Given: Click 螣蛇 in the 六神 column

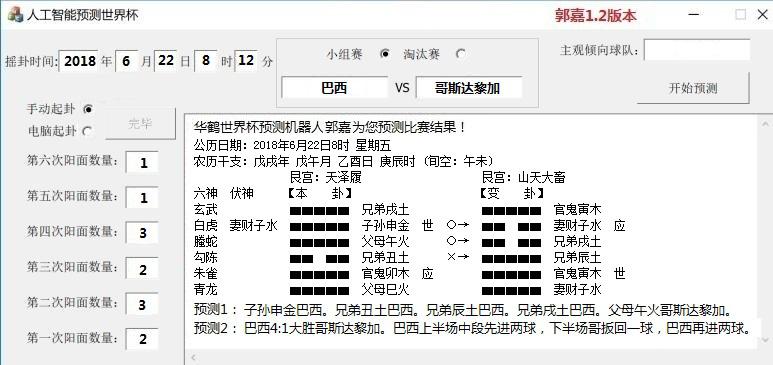Looking at the screenshot, I should (206, 242).
